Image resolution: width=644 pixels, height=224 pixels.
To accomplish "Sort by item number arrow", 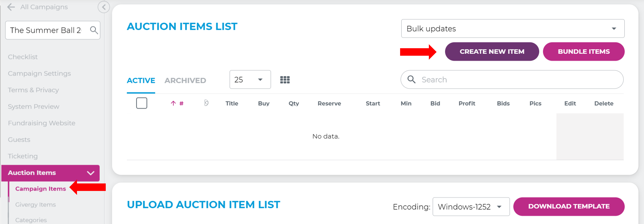I will [173, 103].
